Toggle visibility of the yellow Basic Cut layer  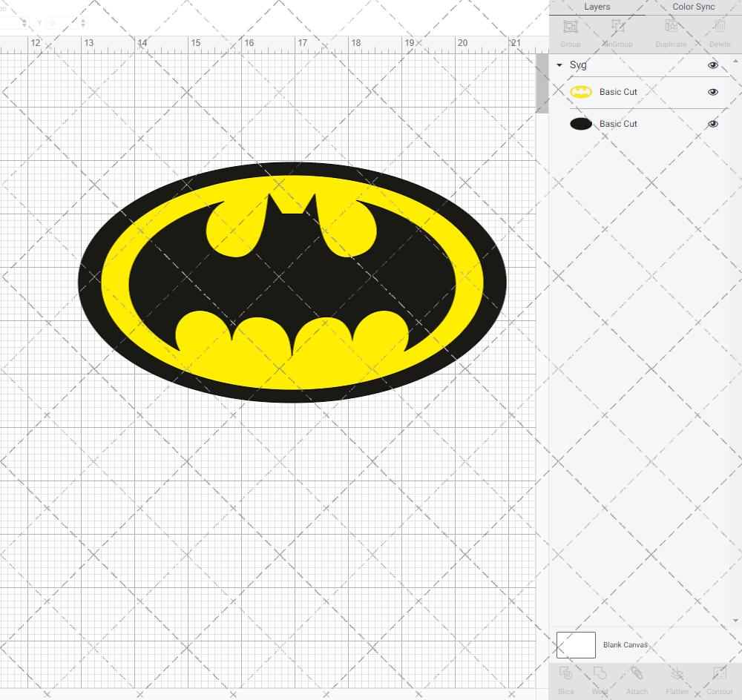tap(713, 91)
